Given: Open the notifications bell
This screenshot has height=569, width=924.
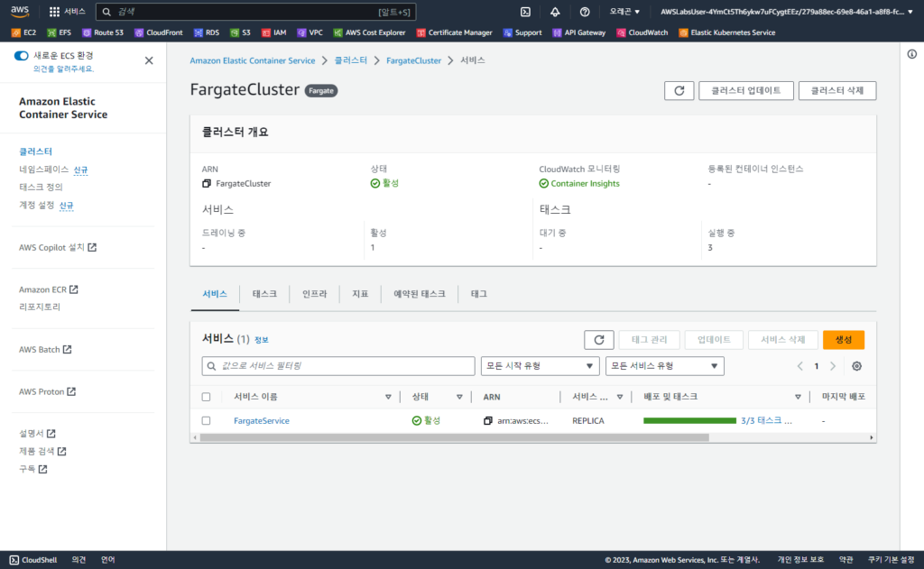Looking at the screenshot, I should click(x=555, y=12).
